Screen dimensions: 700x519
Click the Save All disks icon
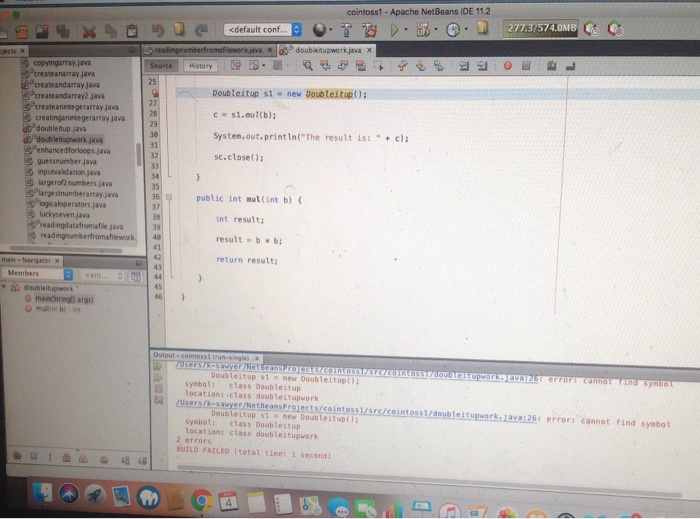click(63, 31)
